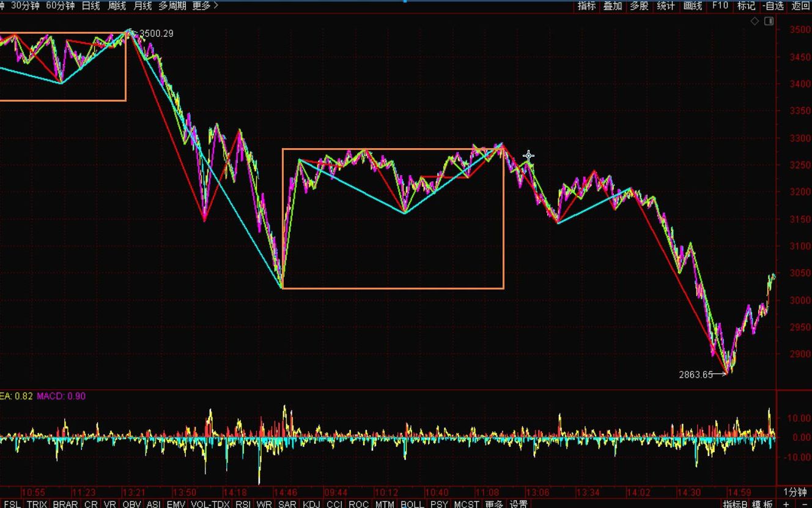Select the CCI indicator tab
The image size is (812, 508).
pos(334,504)
